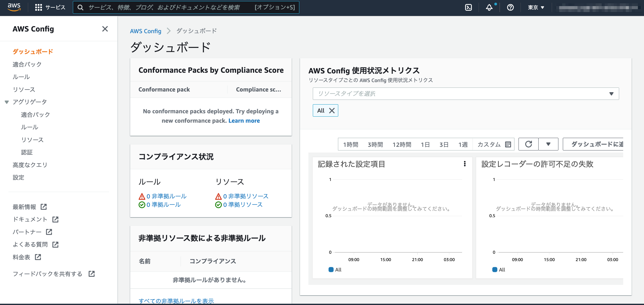Refresh the usage metrics charts
The image size is (644, 305).
pos(528,144)
